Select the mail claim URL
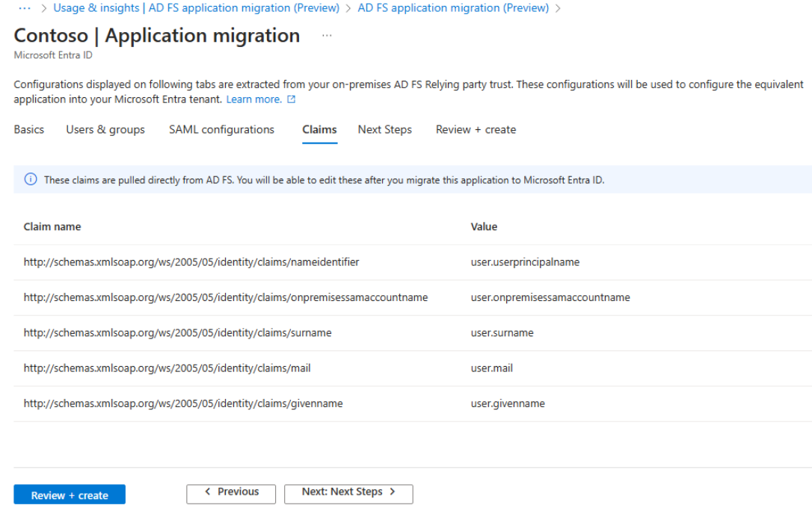This screenshot has width=812, height=514. coord(167,368)
